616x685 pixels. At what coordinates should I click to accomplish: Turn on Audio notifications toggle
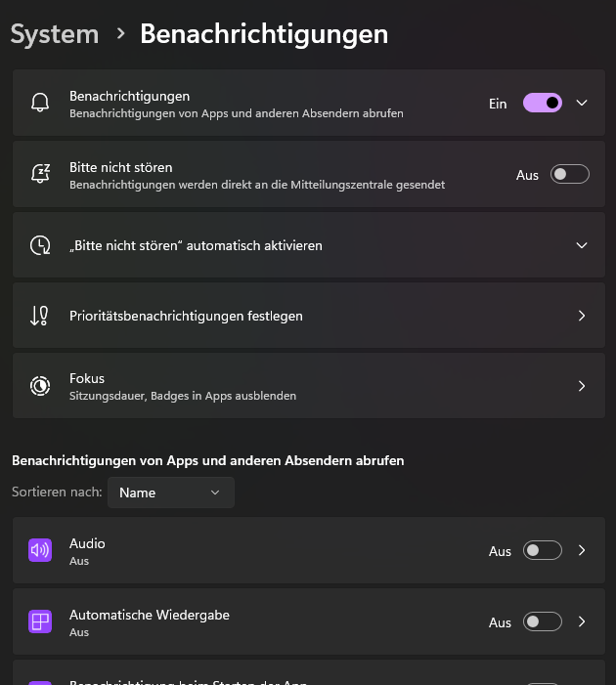543,551
